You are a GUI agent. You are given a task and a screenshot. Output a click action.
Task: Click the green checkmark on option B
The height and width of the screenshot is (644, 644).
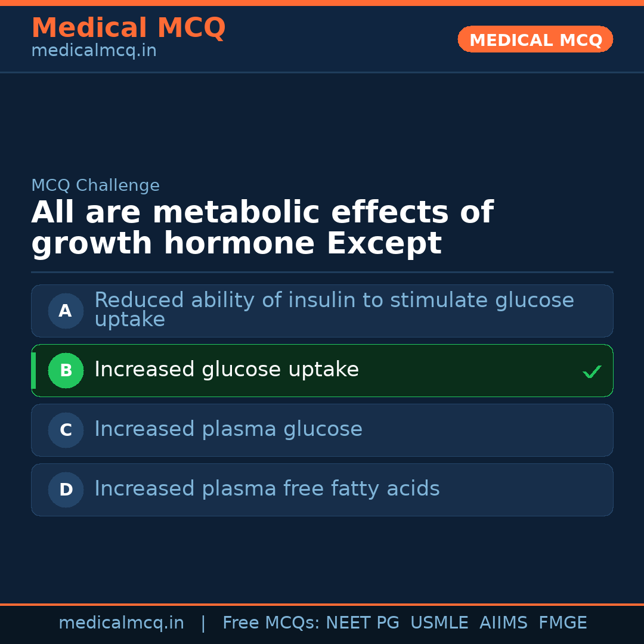pos(592,371)
